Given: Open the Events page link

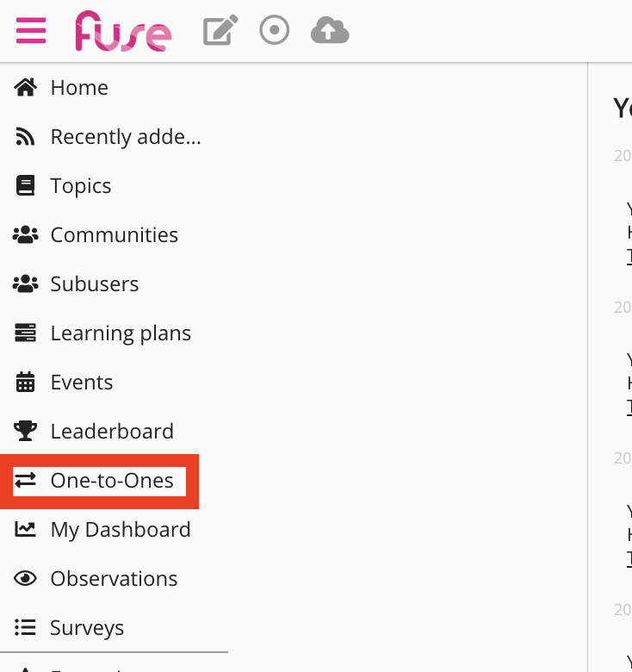Looking at the screenshot, I should tap(82, 382).
